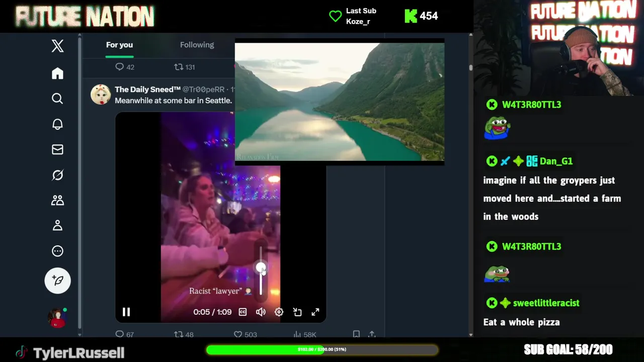Image resolution: width=644 pixels, height=362 pixels.
Task: Open the account avatar at sidebar bottom
Action: (57, 318)
